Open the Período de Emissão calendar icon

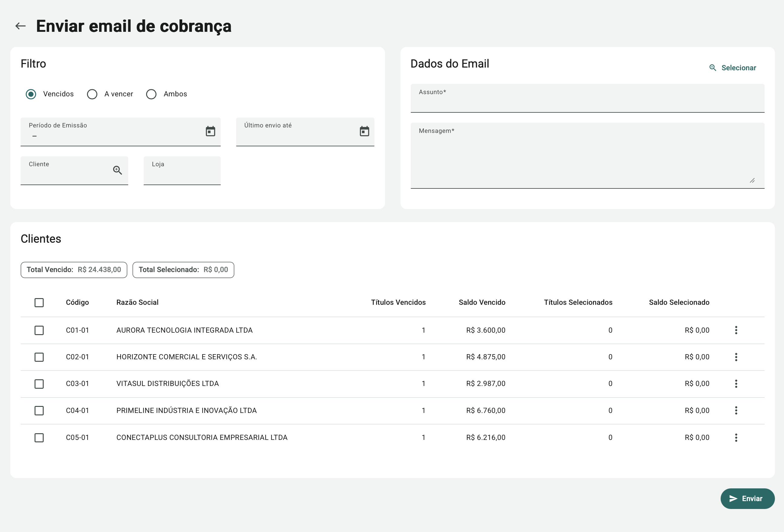pos(210,131)
